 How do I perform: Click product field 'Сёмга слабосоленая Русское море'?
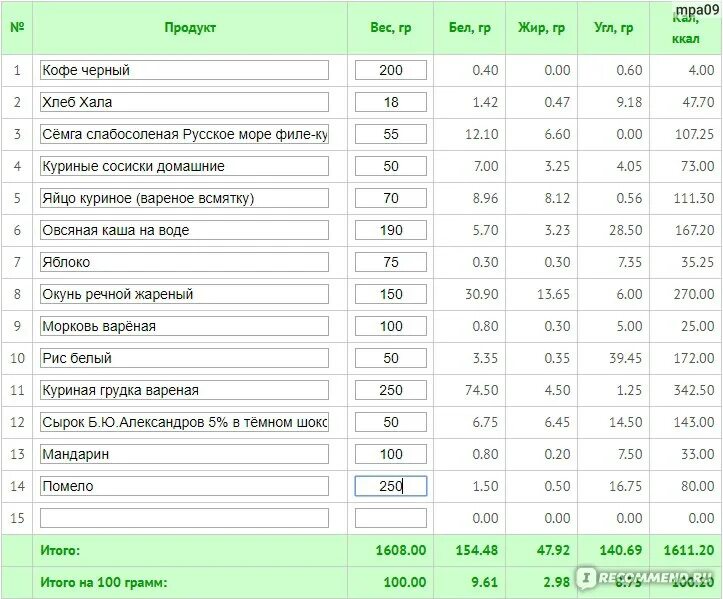184,134
